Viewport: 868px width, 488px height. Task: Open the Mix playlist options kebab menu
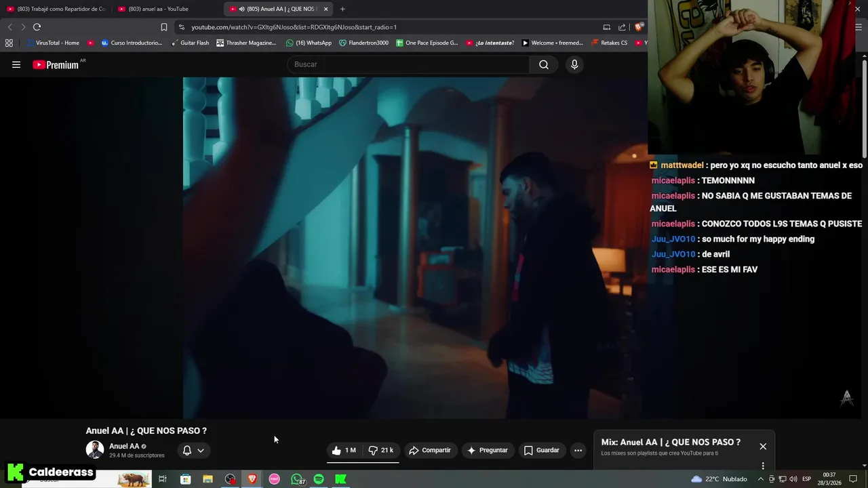click(763, 466)
